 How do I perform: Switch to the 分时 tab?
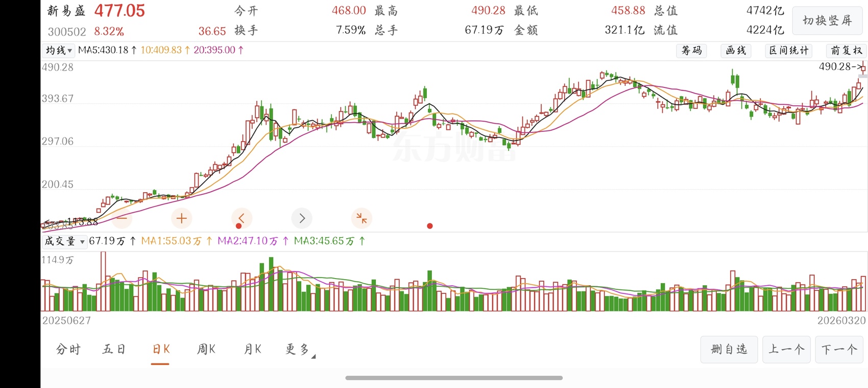coord(68,350)
